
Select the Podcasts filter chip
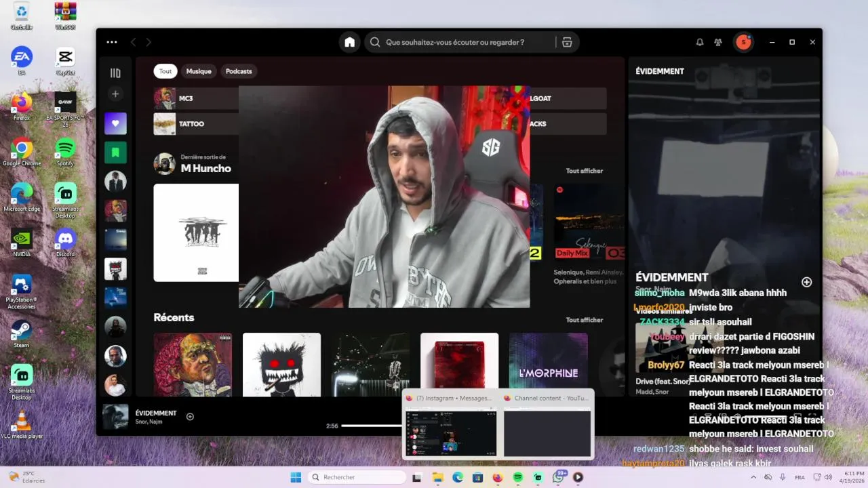pos(239,71)
